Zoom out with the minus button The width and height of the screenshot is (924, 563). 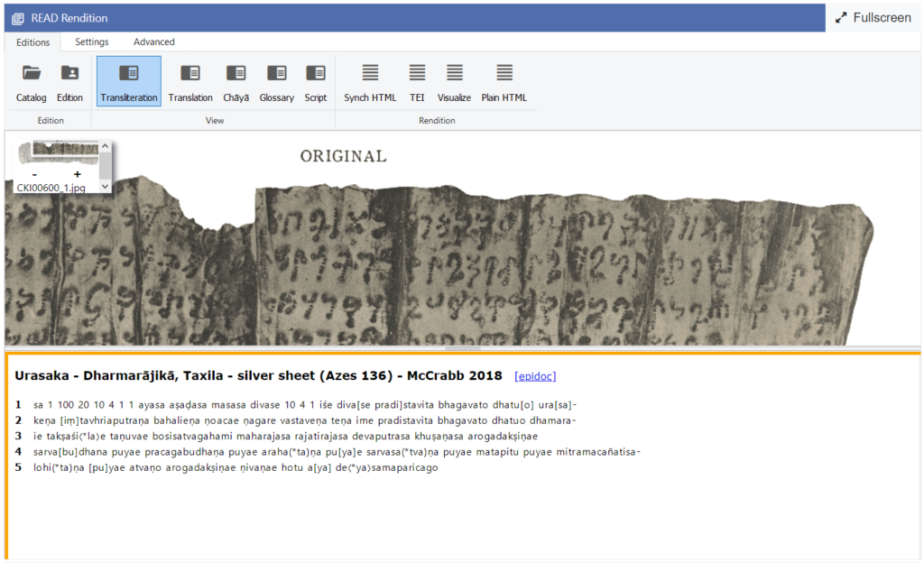(34, 174)
